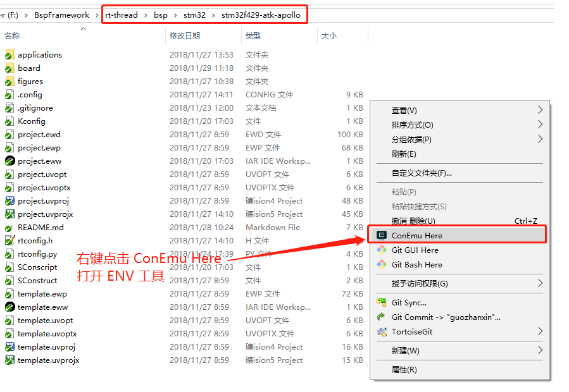This screenshot has height=392, width=569.
Task: Click the TortoiseGit menu icon
Action: 381,331
